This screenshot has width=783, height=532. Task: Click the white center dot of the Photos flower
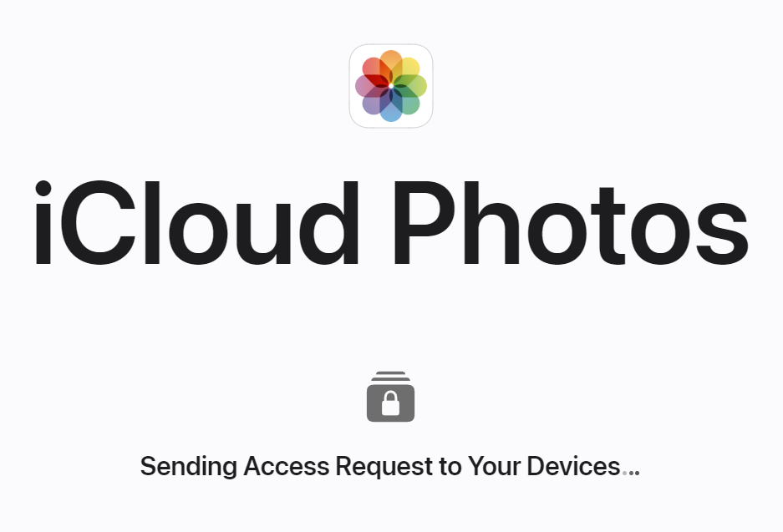point(391,86)
